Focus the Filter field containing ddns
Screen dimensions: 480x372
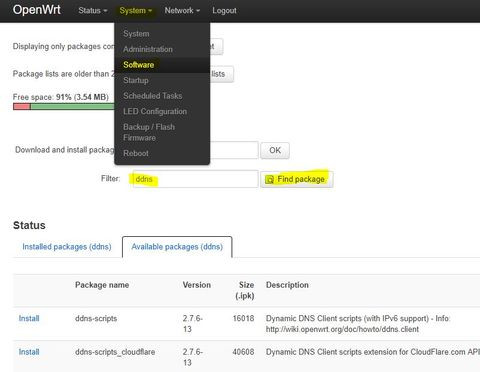click(x=195, y=179)
